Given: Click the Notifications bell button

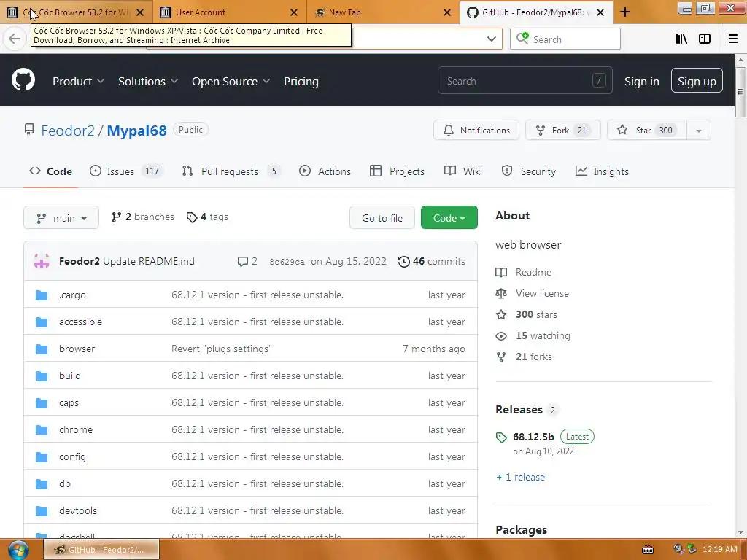Looking at the screenshot, I should (x=476, y=130).
